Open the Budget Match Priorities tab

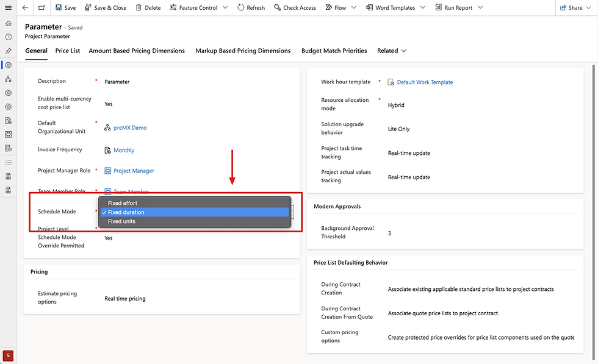click(x=334, y=51)
